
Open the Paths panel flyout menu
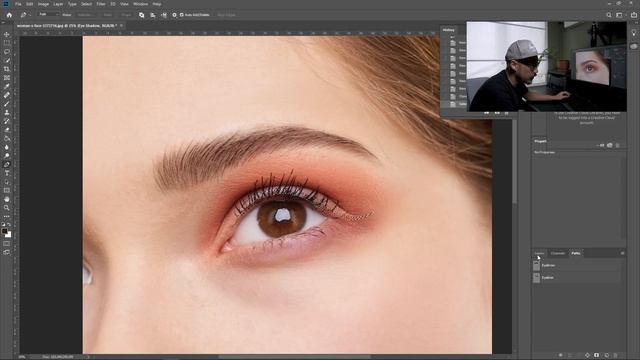(x=622, y=253)
